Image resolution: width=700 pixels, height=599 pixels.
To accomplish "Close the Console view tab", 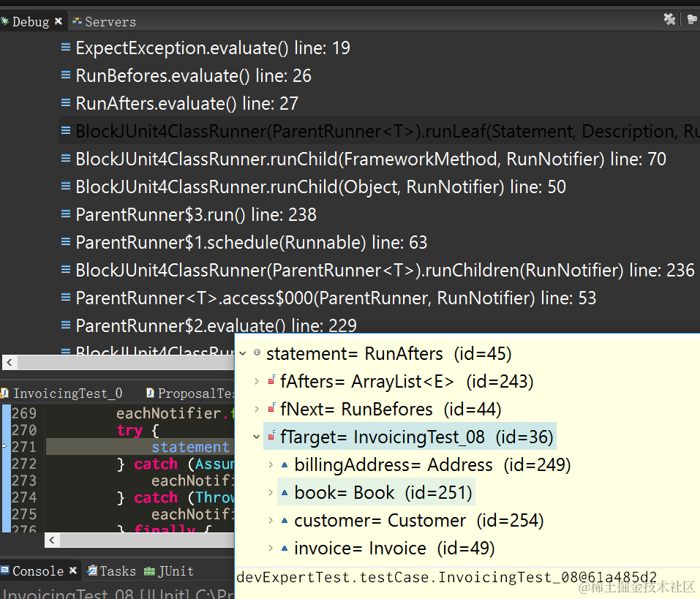I will (x=72, y=570).
